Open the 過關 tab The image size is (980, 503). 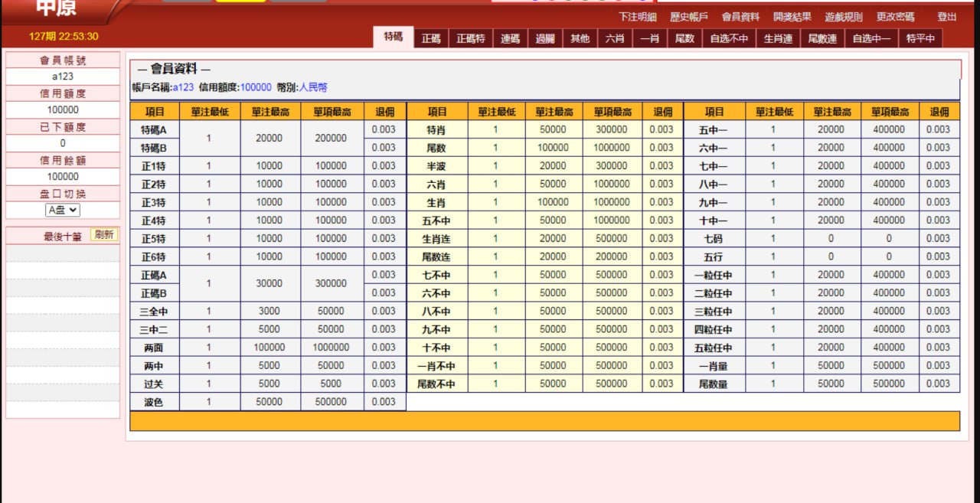(545, 38)
